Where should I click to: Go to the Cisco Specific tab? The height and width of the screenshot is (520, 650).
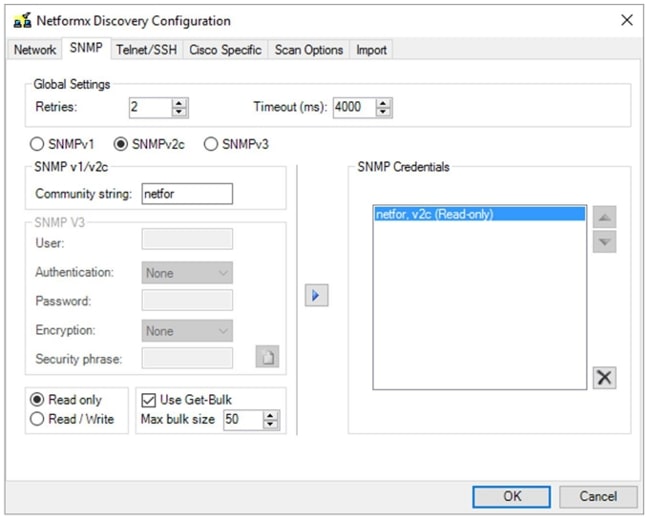(226, 50)
